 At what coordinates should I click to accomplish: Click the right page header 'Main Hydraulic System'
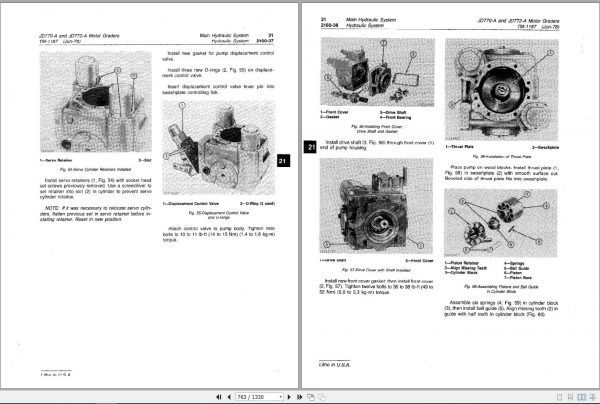click(x=371, y=20)
